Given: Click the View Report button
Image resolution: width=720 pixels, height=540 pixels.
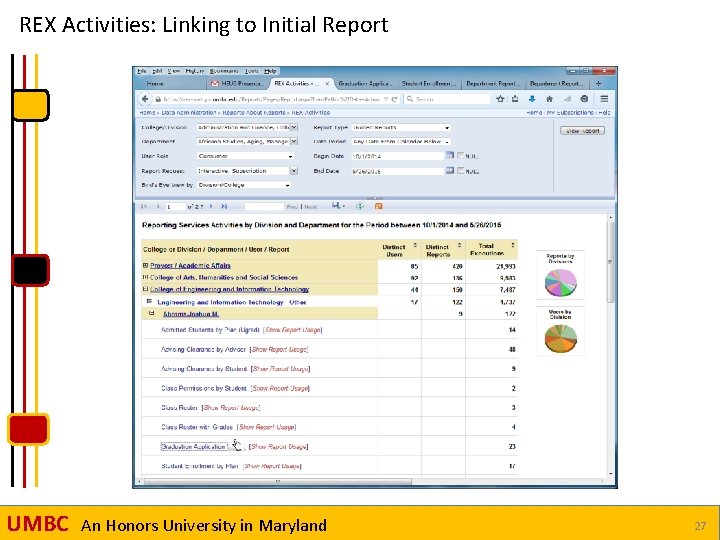Looking at the screenshot, I should [582, 131].
